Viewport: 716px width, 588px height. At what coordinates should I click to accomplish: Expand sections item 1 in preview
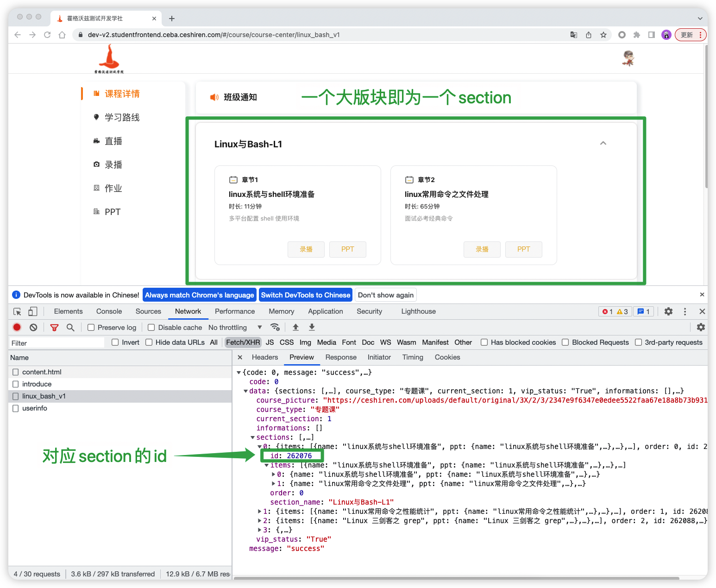260,512
